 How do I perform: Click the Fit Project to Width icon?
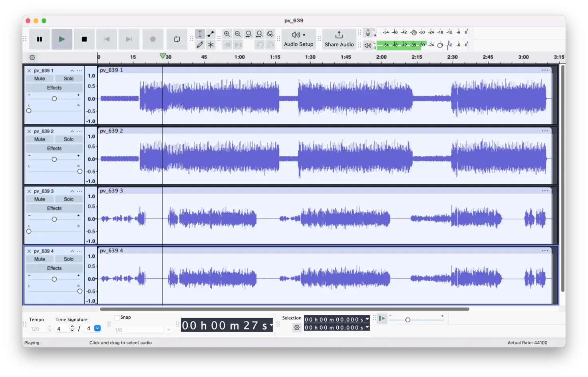pos(259,34)
